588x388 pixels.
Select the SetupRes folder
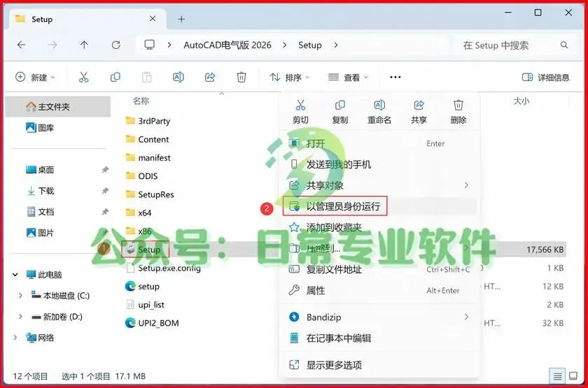coord(149,194)
